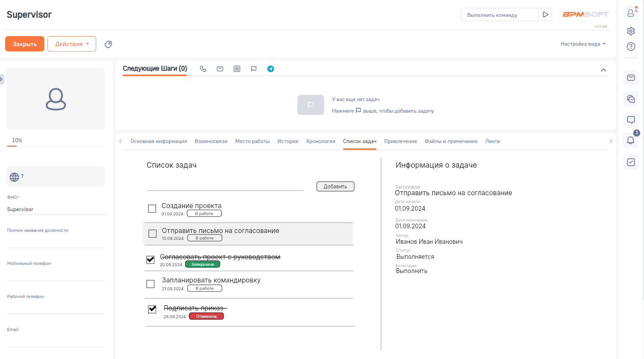Check the Создание проекта task checkbox
The height and width of the screenshot is (359, 644).
coord(152,209)
